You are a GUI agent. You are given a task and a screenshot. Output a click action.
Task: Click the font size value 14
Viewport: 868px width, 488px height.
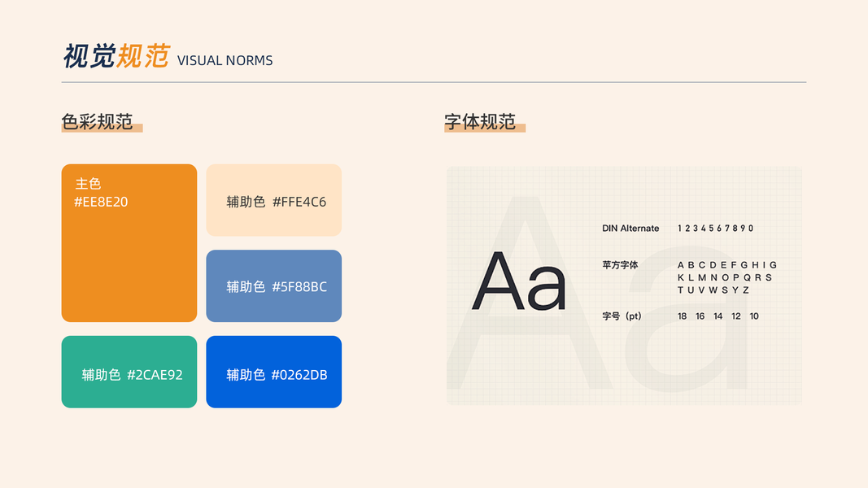[x=718, y=316]
